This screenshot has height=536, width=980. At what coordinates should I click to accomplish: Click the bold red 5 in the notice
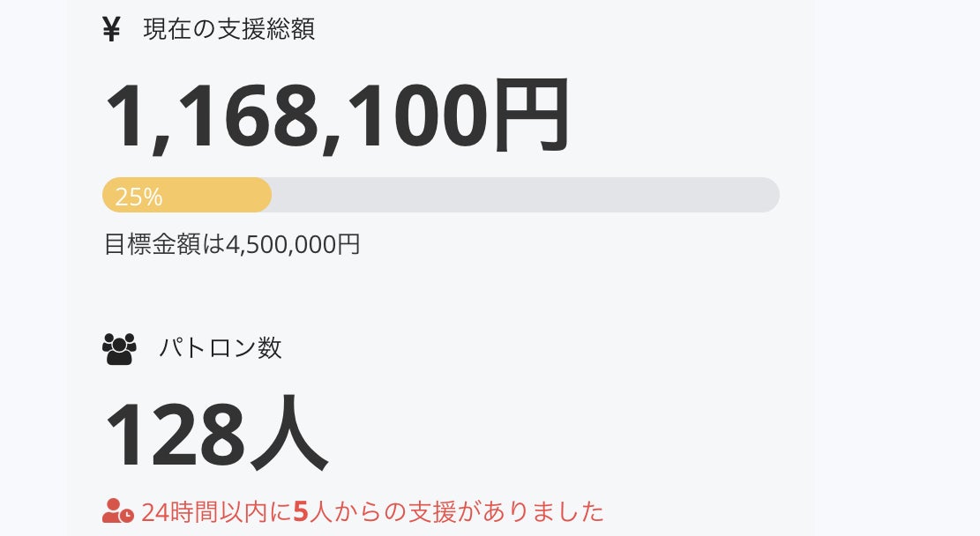300,511
